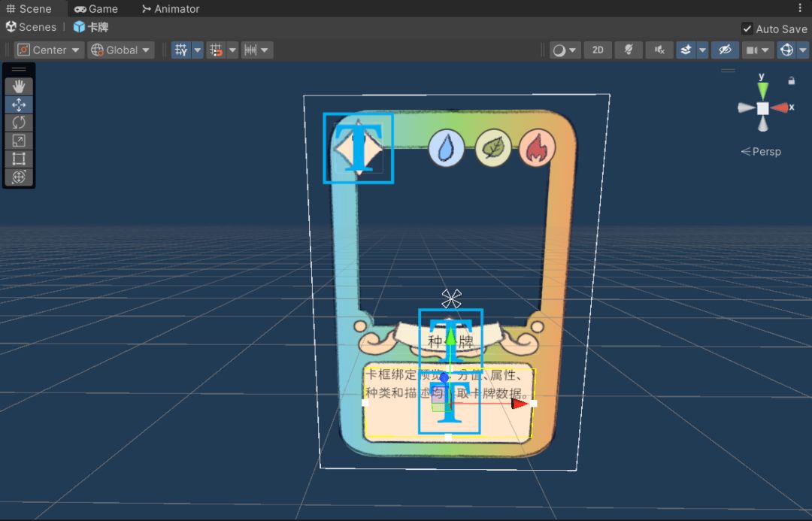This screenshot has height=521, width=812.
Task: Toggle hidden objects visibility
Action: [725, 50]
